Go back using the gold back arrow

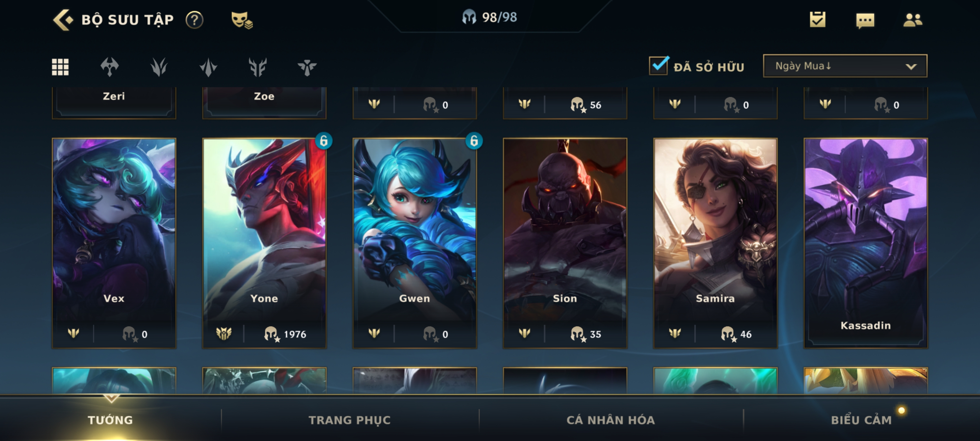(62, 20)
